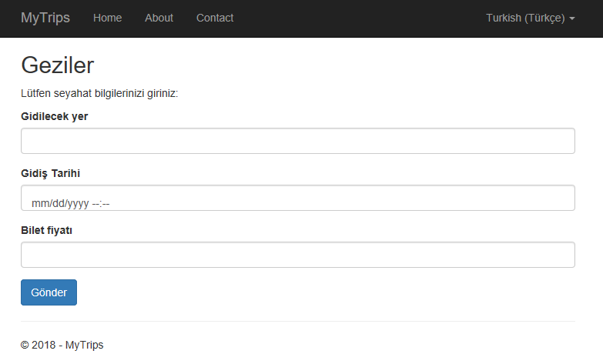This screenshot has height=364, width=603.
Task: Click the caret arrow beside Turkish (Türkçe)
Action: coord(572,18)
